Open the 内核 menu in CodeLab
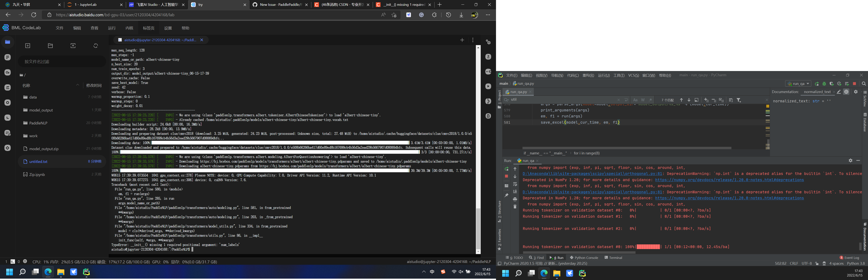The width and height of the screenshot is (868, 280). pos(129,28)
